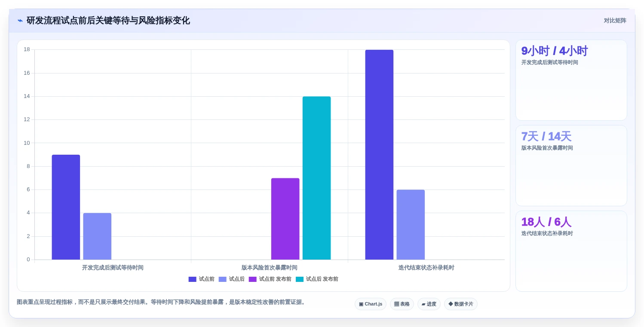
Task: Click the purple bar at value 7
Action: (285, 219)
